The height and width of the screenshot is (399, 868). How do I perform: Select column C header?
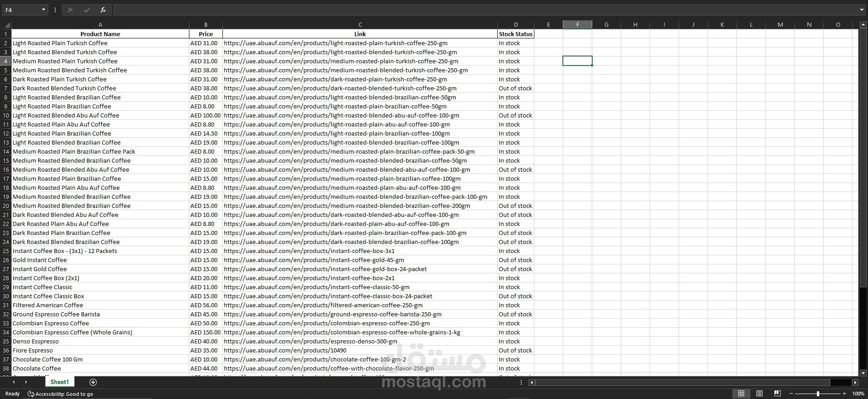360,25
